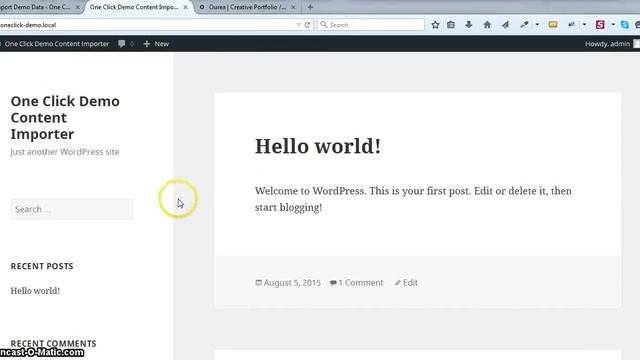Click the paper plane send icon
The image size is (640, 360).
tap(505, 25)
